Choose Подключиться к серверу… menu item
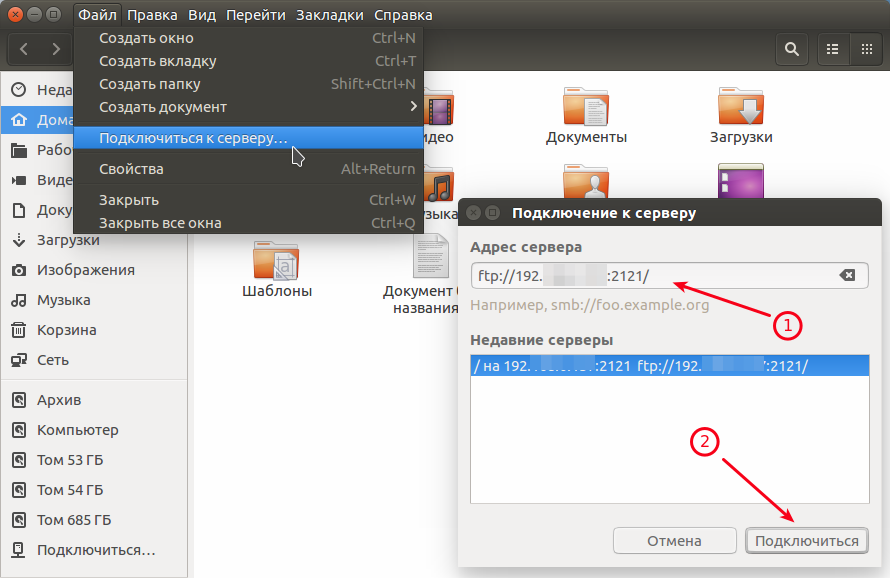This screenshot has width=890, height=578. (x=249, y=138)
